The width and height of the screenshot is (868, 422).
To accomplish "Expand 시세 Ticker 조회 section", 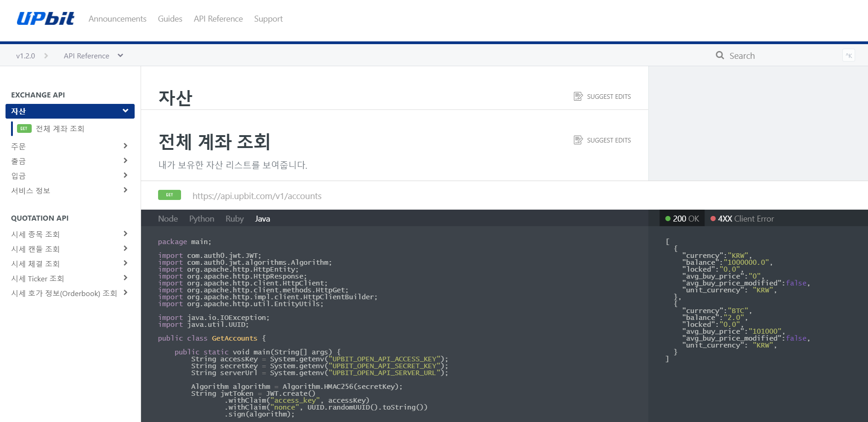I will point(70,278).
